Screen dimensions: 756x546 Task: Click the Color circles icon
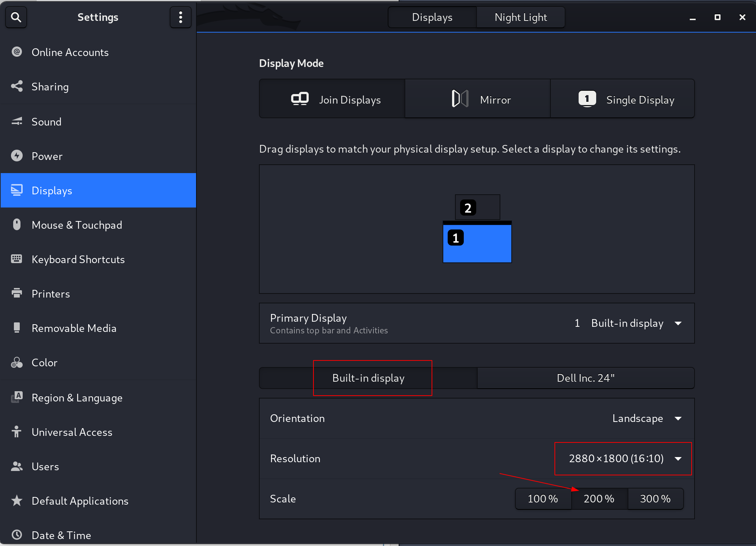[x=17, y=362]
